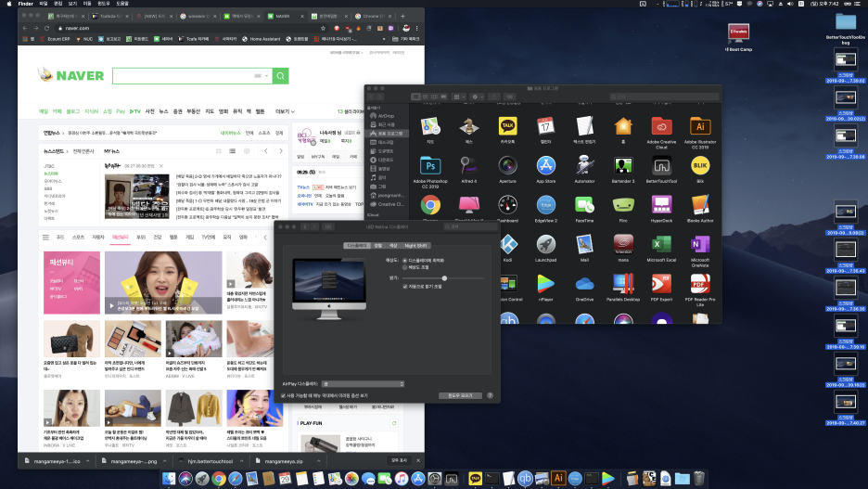Open Launchpad in the Finder applications list
Image resolution: width=868 pixels, height=489 pixels.
pos(546,244)
